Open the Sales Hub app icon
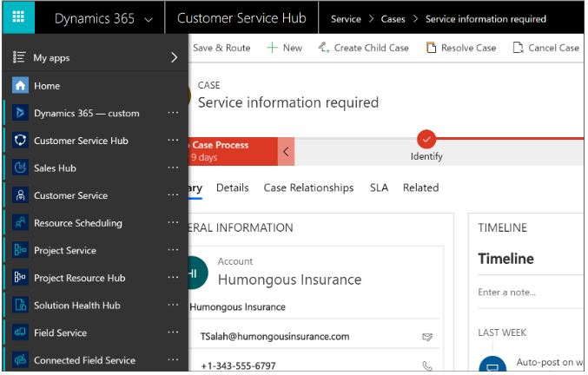588x375 pixels. click(20, 168)
